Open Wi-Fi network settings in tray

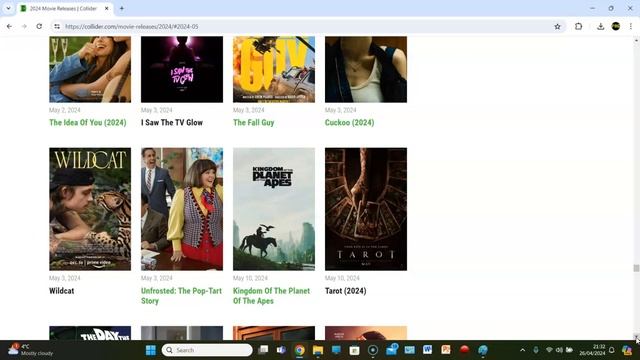(549, 350)
